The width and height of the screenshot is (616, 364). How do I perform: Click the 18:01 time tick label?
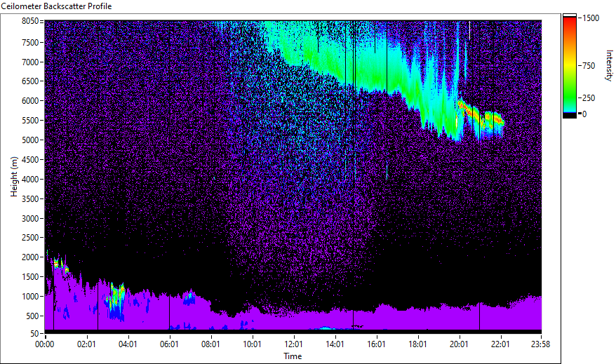pyautogui.click(x=417, y=344)
